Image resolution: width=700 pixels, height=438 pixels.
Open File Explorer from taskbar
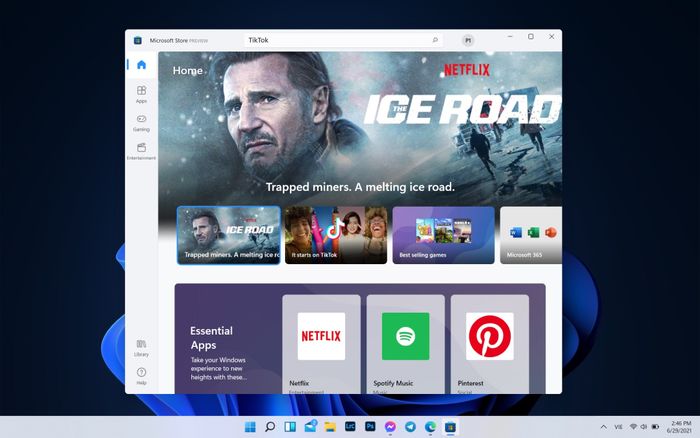tap(330, 427)
